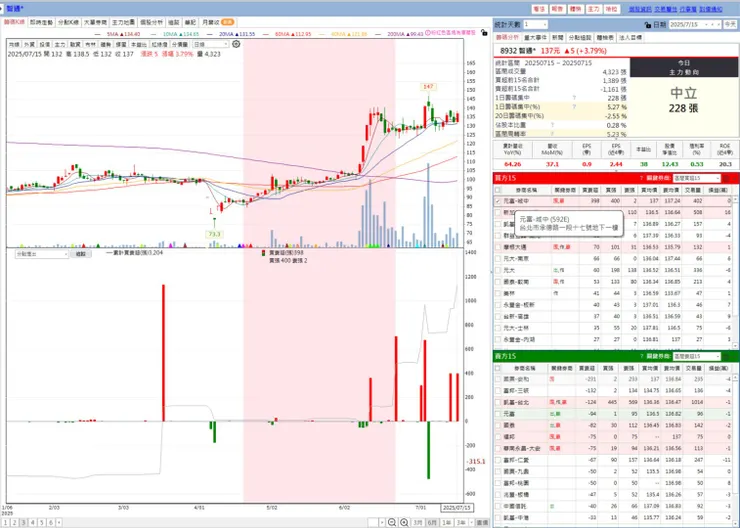The width and height of the screenshot is (740, 528).
Task: Switch to 新聞 tab in right panel
Action: pos(557,37)
